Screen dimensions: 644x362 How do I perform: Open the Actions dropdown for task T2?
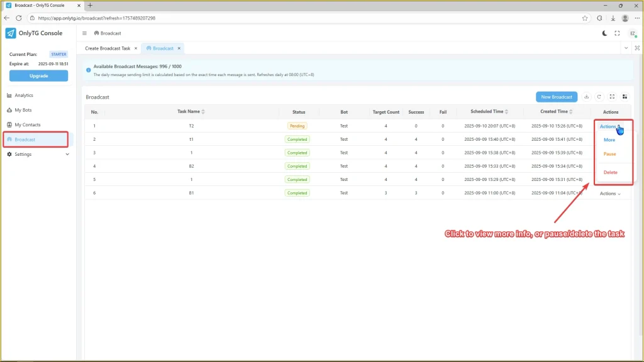coord(610,126)
